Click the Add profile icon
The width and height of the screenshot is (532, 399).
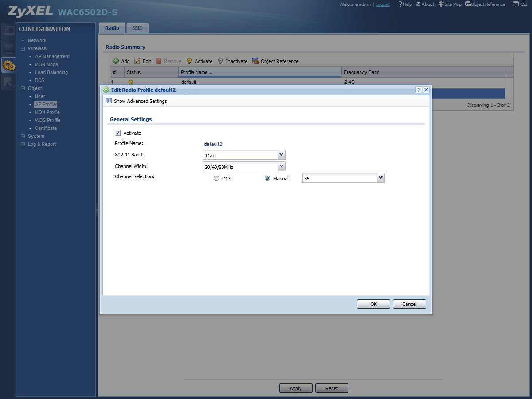[x=116, y=61]
